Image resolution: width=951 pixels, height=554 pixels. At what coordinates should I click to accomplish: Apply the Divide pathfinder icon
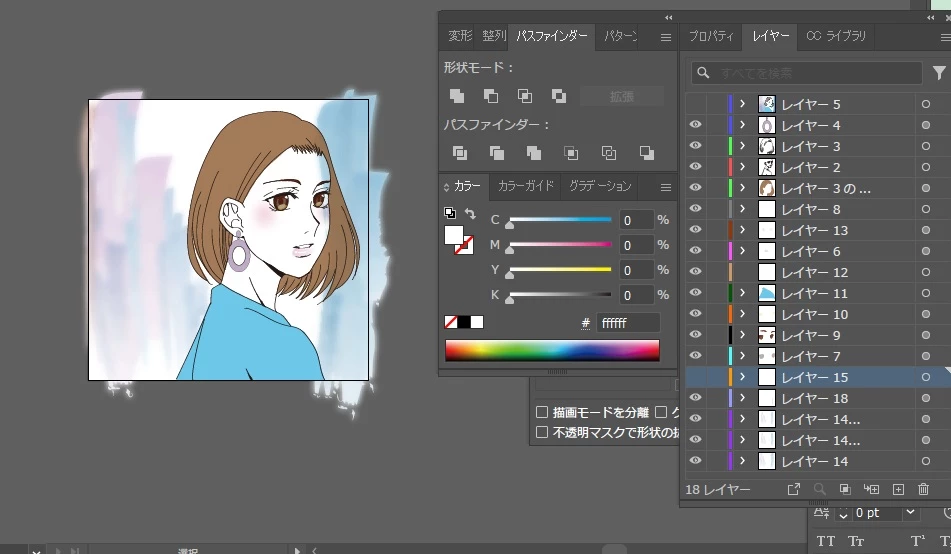click(460, 153)
